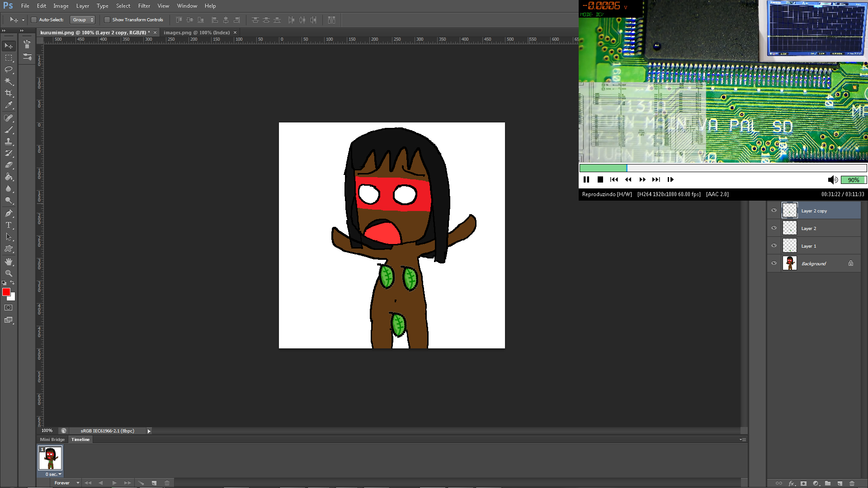Hide the Layer 2 layer
Viewport: 868px width, 488px height.
click(774, 228)
